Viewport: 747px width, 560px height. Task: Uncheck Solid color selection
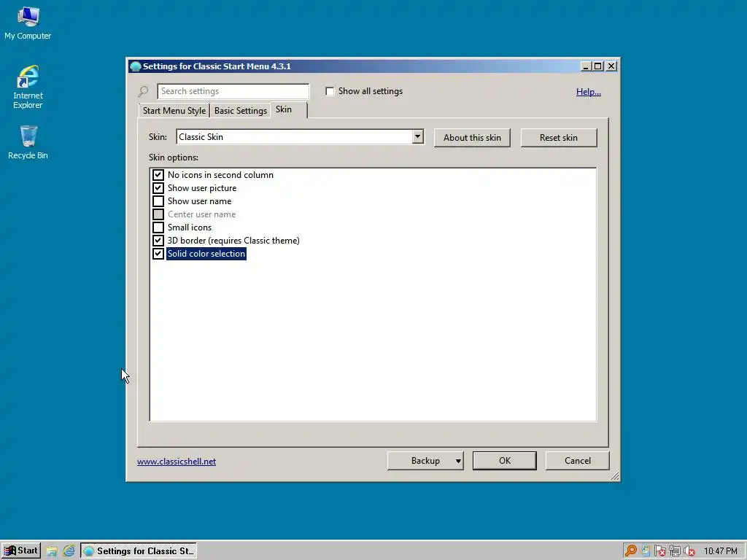click(158, 253)
